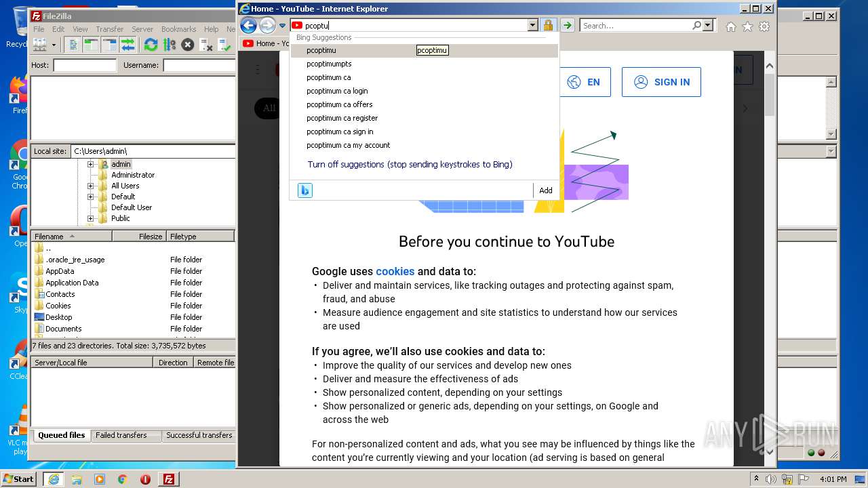The width and height of the screenshot is (868, 488).
Task: Select suggestion 'pcoptimum ca my account'
Action: 425,145
